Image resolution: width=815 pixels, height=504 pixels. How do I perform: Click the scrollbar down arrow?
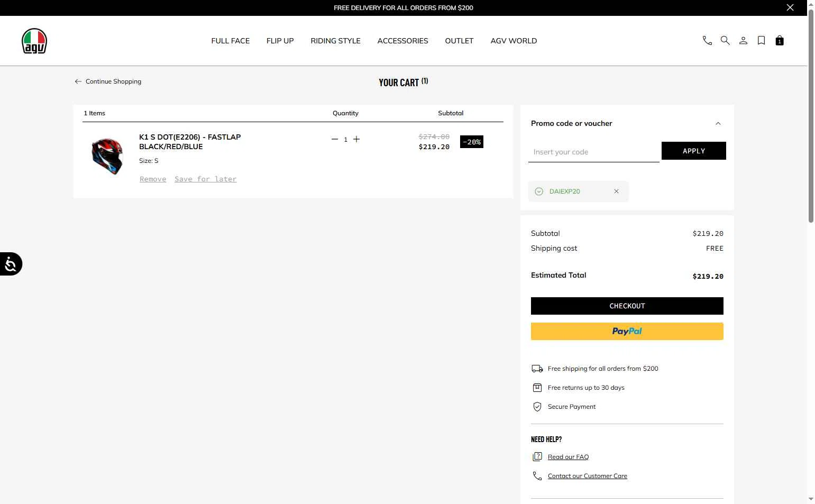811,499
